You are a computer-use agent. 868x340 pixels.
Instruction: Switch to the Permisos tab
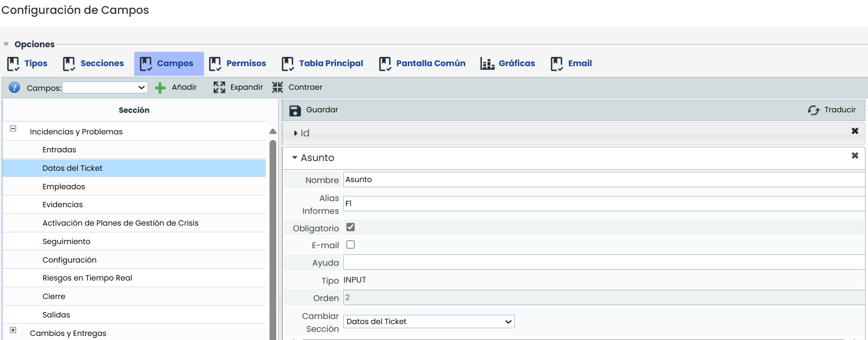click(x=238, y=64)
